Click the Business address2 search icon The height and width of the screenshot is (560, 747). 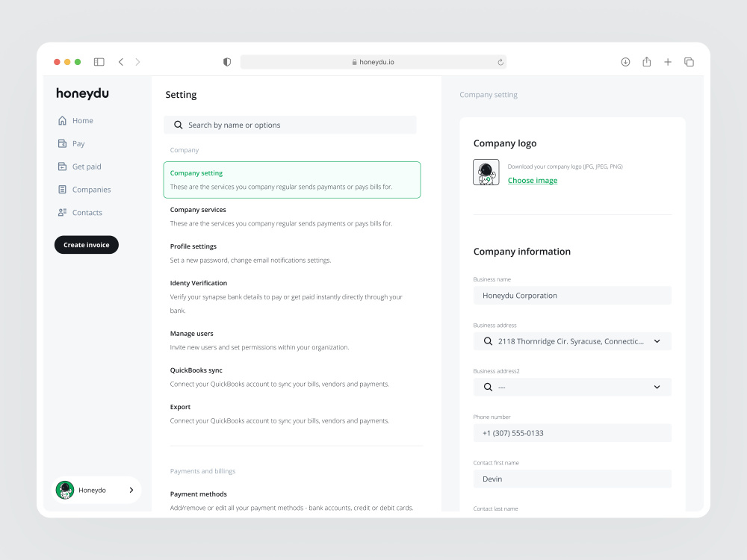[488, 387]
